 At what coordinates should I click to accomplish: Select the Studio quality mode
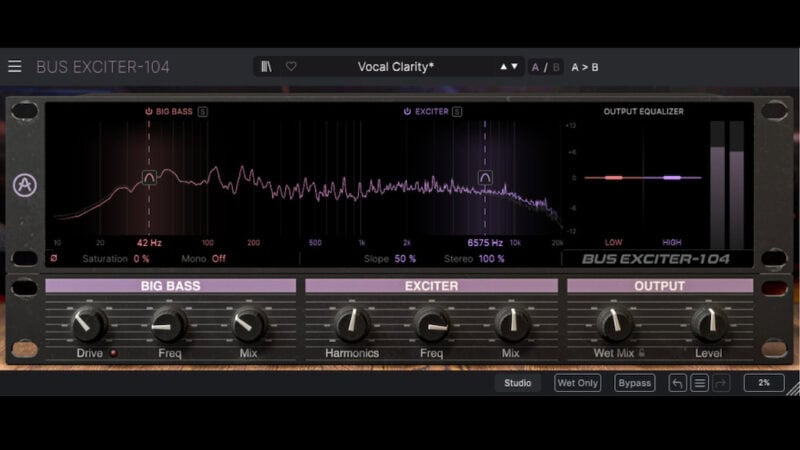517,383
